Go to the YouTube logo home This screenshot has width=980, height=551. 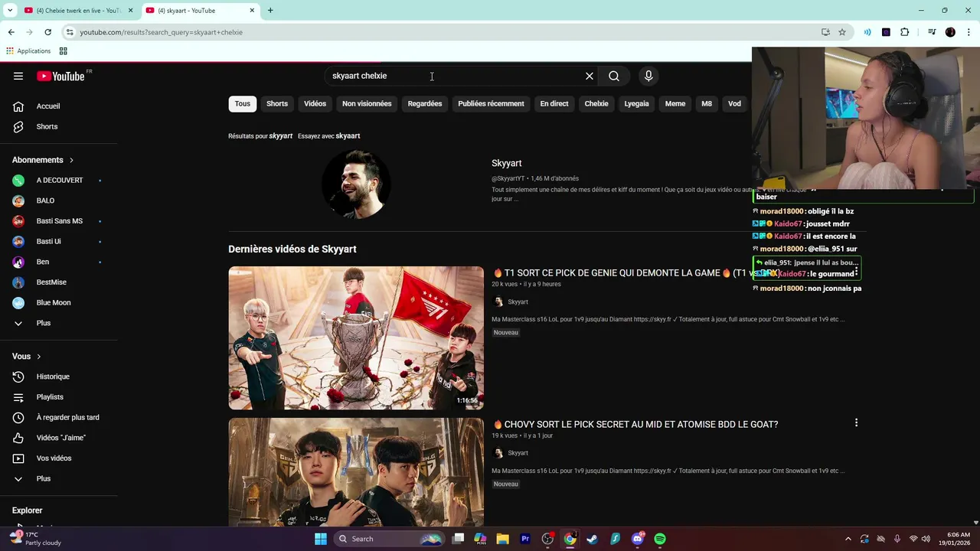click(60, 76)
